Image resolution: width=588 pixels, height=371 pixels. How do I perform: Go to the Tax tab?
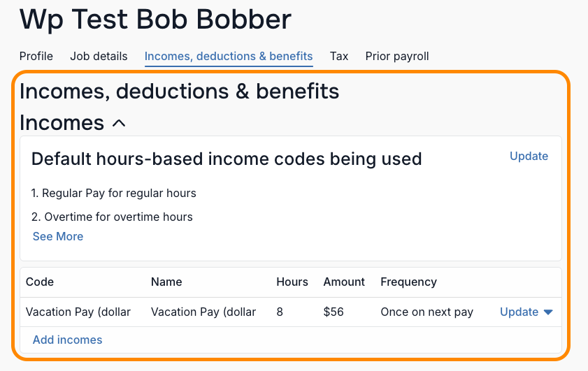pyautogui.click(x=339, y=56)
